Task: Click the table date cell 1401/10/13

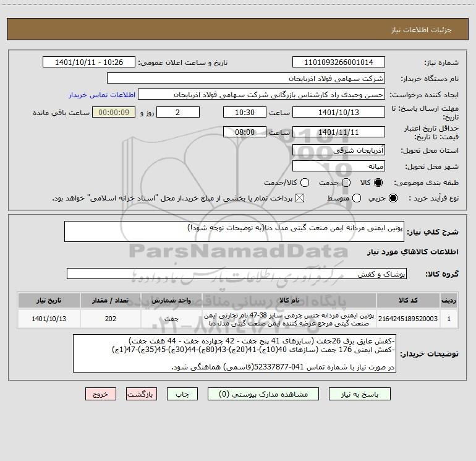Action: tap(49, 319)
